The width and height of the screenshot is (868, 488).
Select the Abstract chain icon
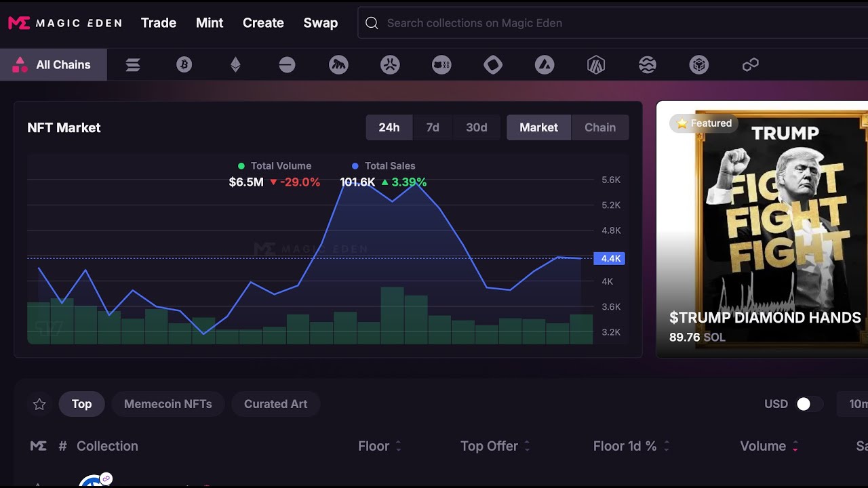pyautogui.click(x=390, y=65)
